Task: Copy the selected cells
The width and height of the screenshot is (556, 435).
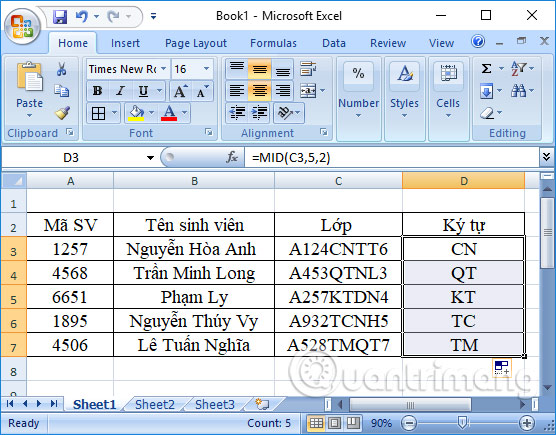Action: click(x=62, y=91)
